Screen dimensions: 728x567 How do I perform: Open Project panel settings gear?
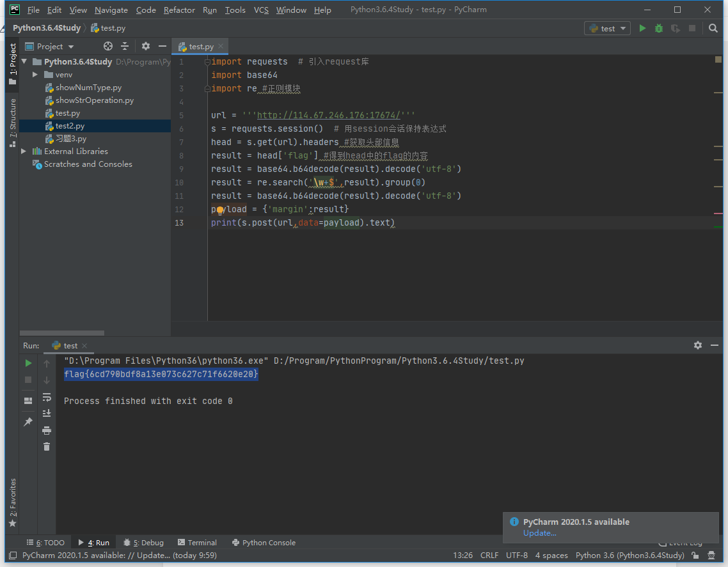coord(146,46)
